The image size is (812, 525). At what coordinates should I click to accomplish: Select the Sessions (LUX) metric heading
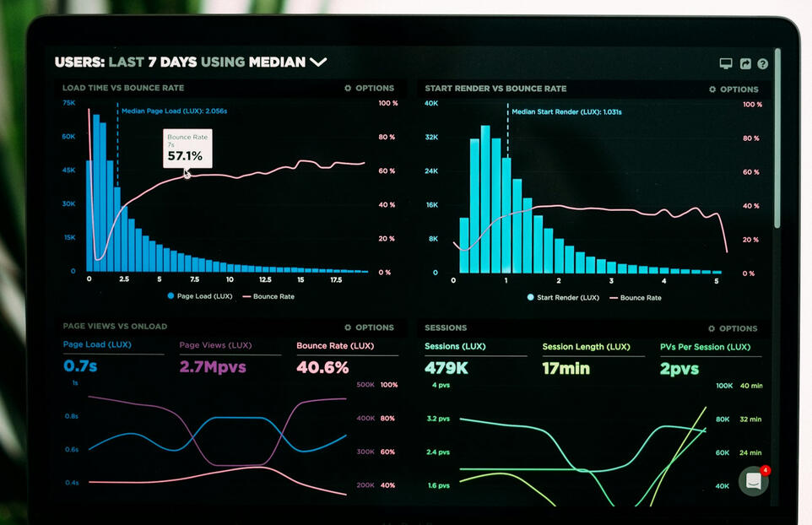pyautogui.click(x=455, y=346)
